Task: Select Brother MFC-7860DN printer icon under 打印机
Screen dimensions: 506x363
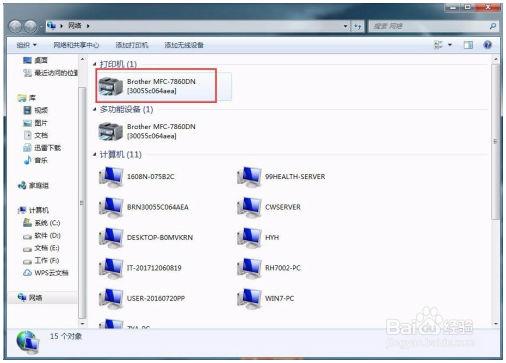Action: pos(111,86)
